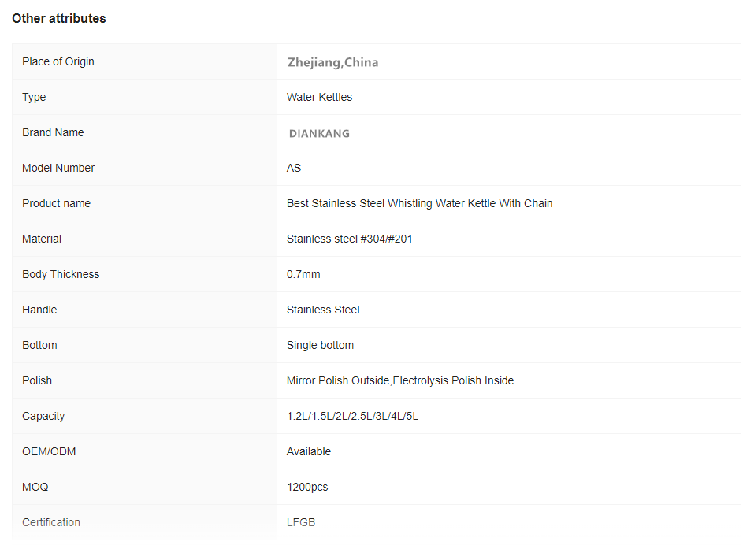
Task: Click the Capacity row label
Action: coord(43,416)
